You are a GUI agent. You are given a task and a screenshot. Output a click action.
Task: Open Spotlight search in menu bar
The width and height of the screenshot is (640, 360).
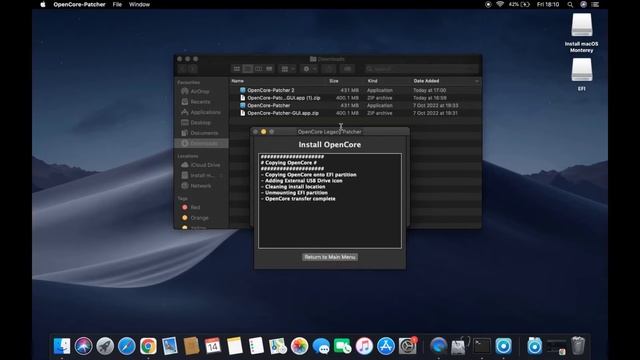point(570,4)
